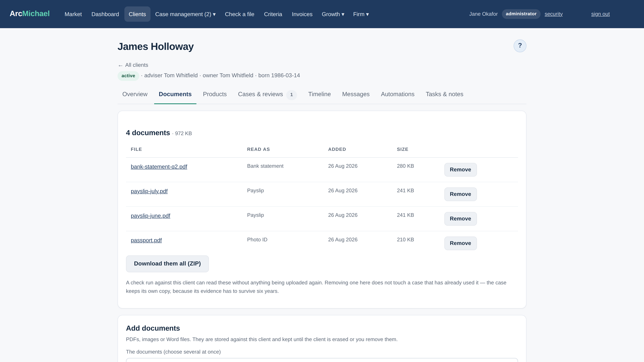Open the payslip-july.pdf link
This screenshot has height=362, width=644.
pos(149,191)
